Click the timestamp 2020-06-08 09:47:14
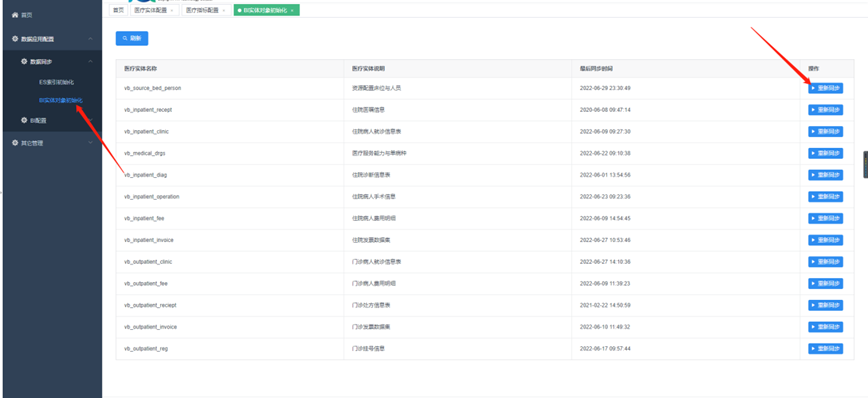The image size is (868, 398). [x=605, y=110]
